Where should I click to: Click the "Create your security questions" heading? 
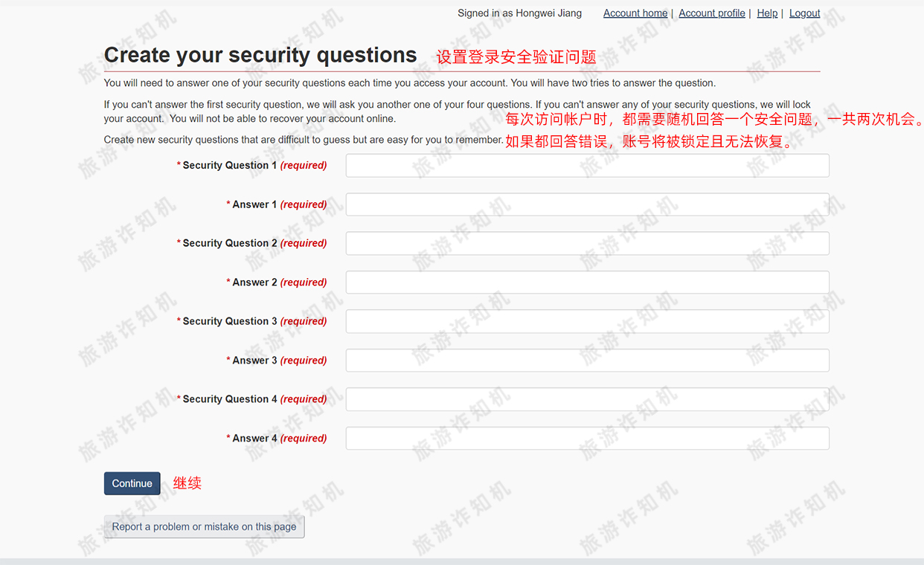click(x=260, y=55)
